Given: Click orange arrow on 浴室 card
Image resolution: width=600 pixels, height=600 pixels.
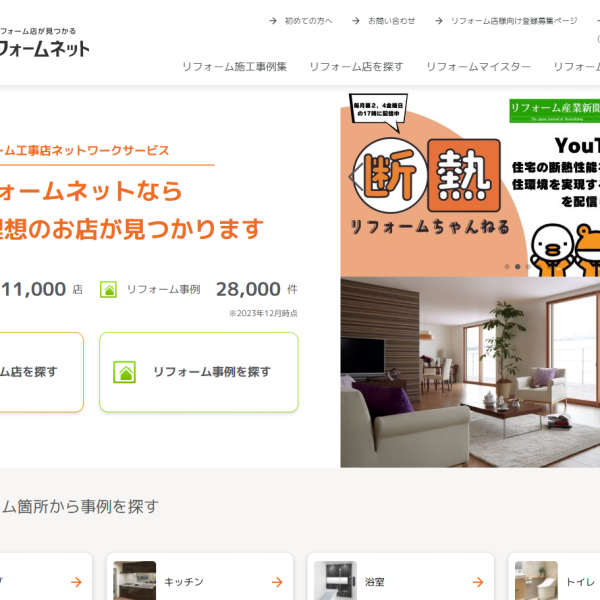Looking at the screenshot, I should [x=478, y=582].
